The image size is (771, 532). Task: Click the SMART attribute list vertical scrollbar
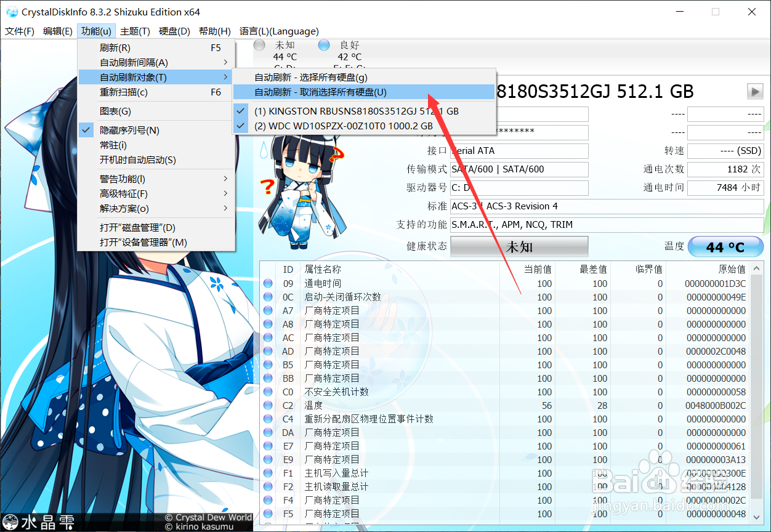tap(756, 394)
